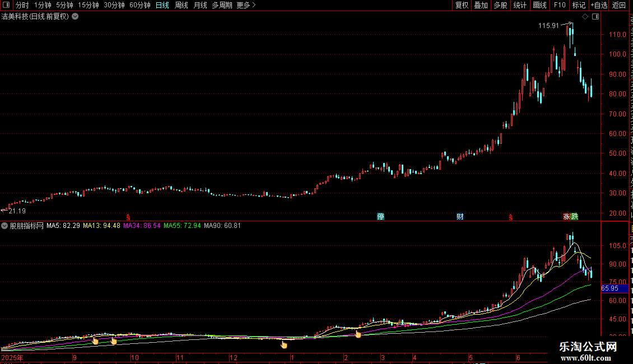Screen dimensions: 633x364
Task: Click second hand signal before October
Action: tap(114, 341)
